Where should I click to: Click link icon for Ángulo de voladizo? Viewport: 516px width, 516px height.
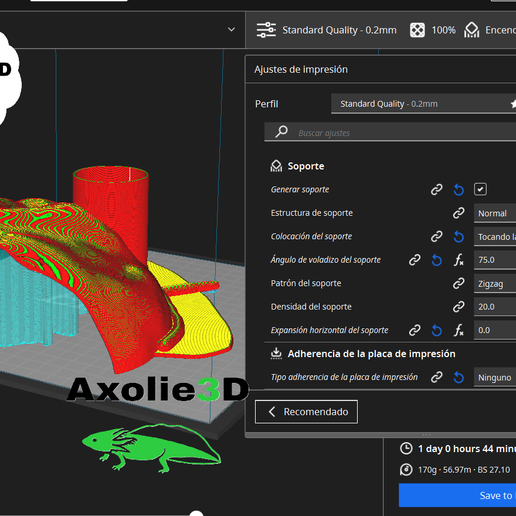414,260
